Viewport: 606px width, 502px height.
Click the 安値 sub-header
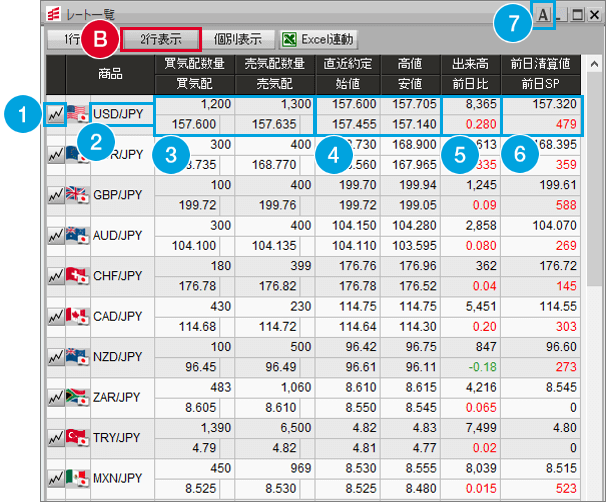[x=410, y=84]
